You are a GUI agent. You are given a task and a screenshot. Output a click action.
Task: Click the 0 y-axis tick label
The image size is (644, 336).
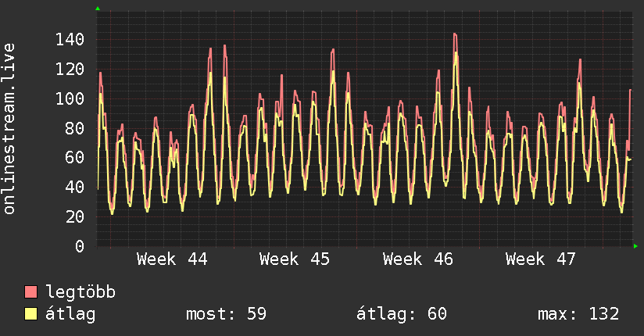[80, 246]
